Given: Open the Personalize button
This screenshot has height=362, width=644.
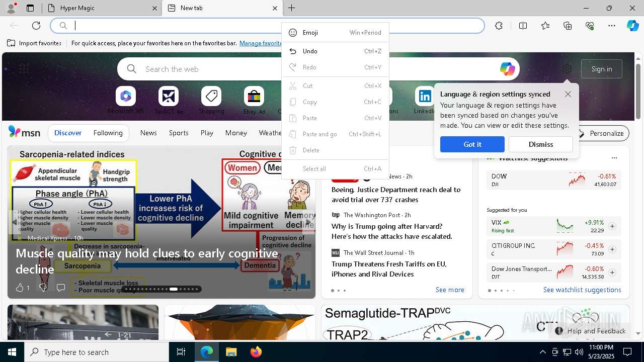Looking at the screenshot, I should 601,133.
